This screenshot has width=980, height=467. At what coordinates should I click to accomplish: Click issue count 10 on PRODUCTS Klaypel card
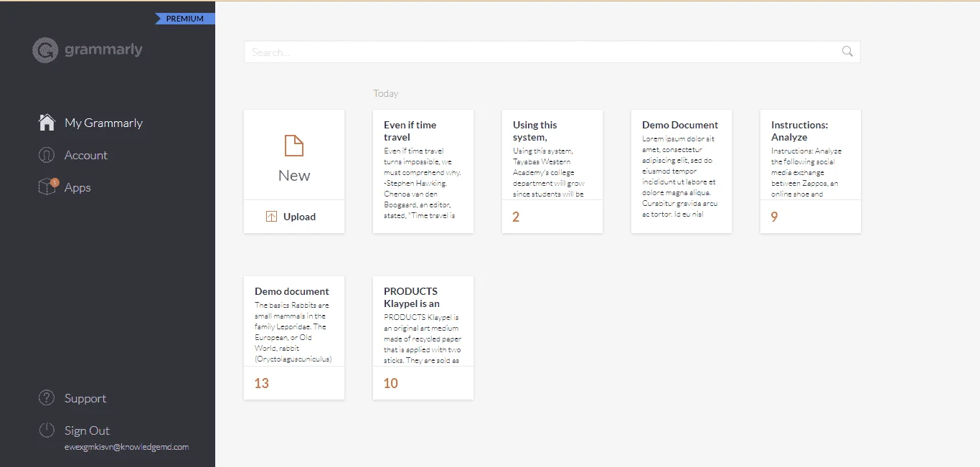click(391, 383)
